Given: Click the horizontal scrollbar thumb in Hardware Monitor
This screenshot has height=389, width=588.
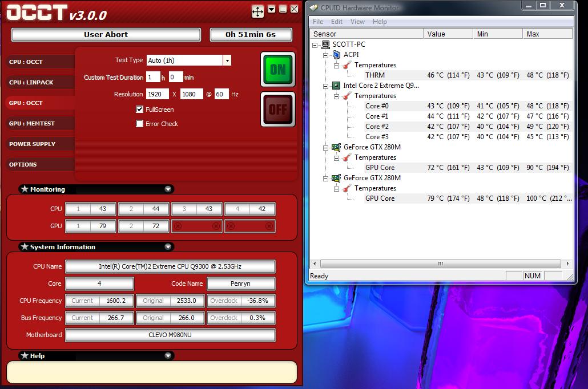Looking at the screenshot, I should (441, 264).
